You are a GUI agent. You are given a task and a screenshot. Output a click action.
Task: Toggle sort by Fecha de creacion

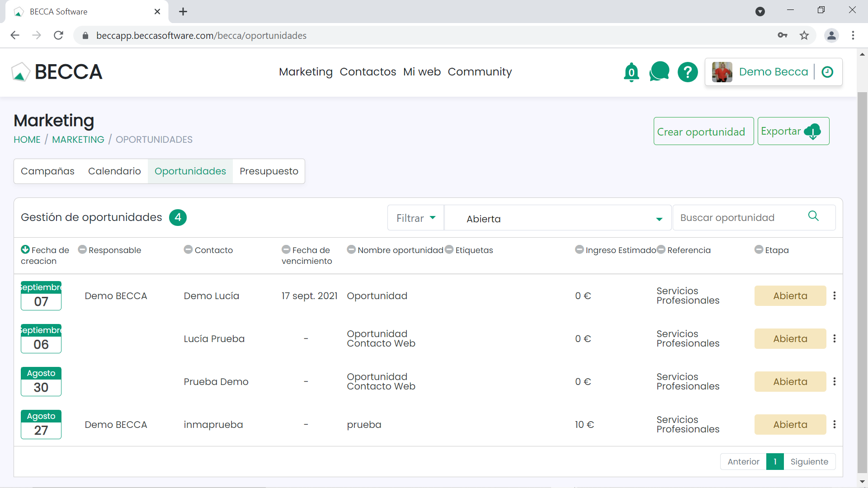(25, 249)
